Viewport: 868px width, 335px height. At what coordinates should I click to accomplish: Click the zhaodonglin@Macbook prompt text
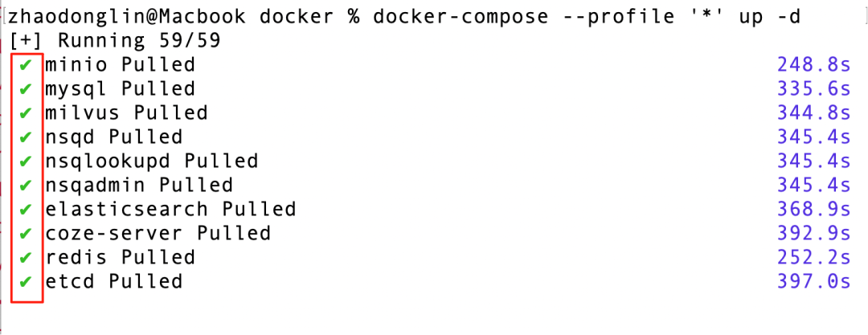pos(127,17)
